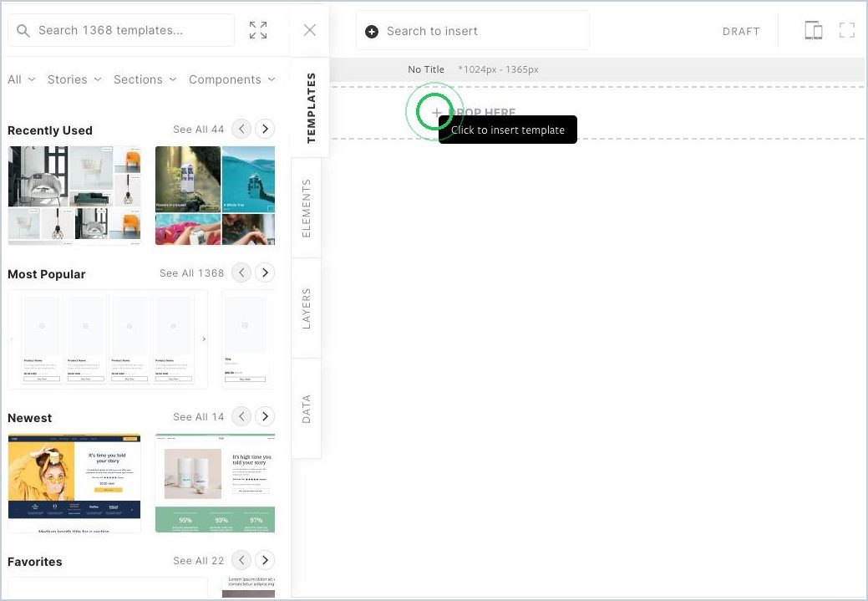Open the All filter dropdown
Image resolution: width=868 pixels, height=601 pixels.
(x=22, y=79)
